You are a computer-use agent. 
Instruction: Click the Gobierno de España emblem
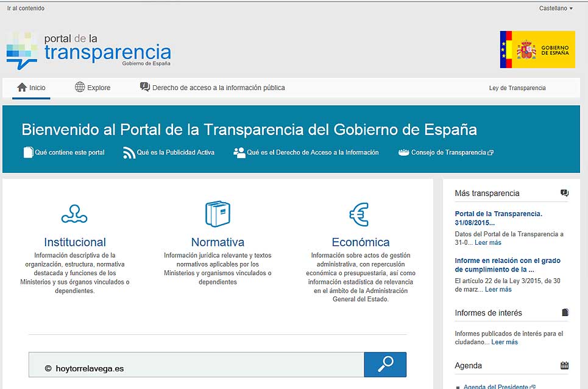[537, 49]
